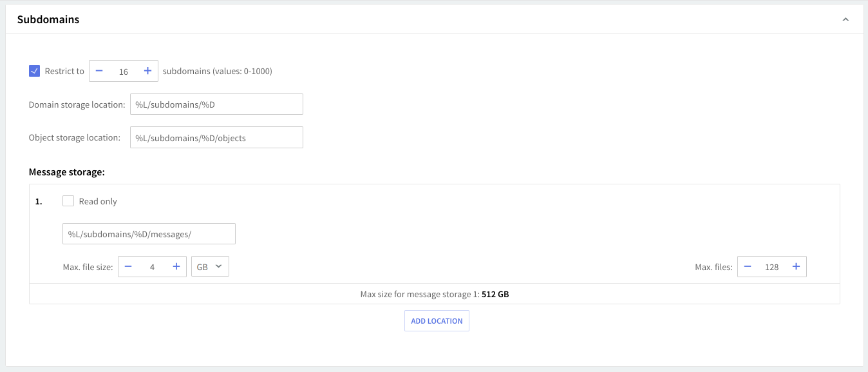Focus the Object storage location field
Viewport: 868px width, 372px height.
pyautogui.click(x=216, y=137)
